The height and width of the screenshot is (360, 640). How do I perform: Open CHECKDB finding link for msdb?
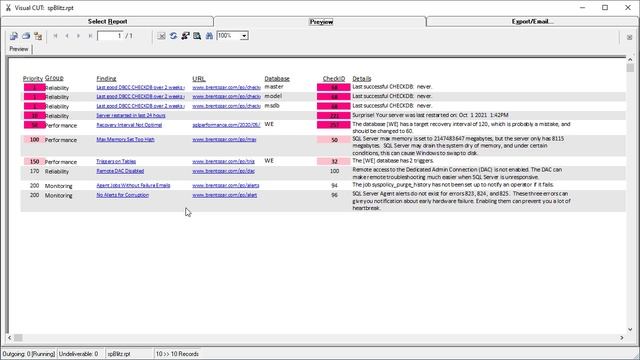pyautogui.click(x=140, y=106)
